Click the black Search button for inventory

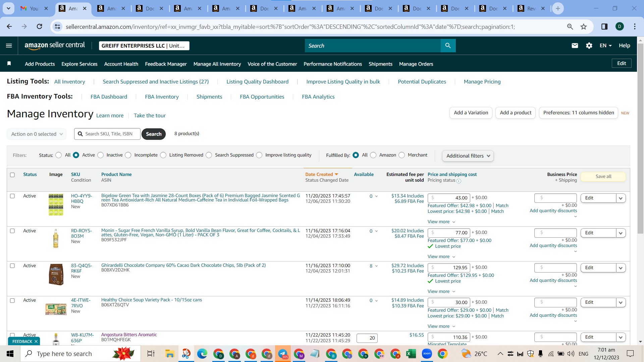pyautogui.click(x=154, y=134)
